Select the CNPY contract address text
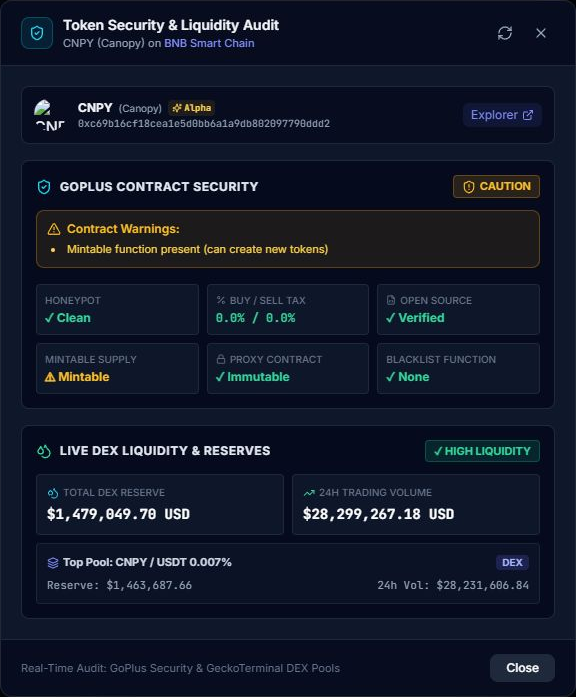 [x=204, y=124]
